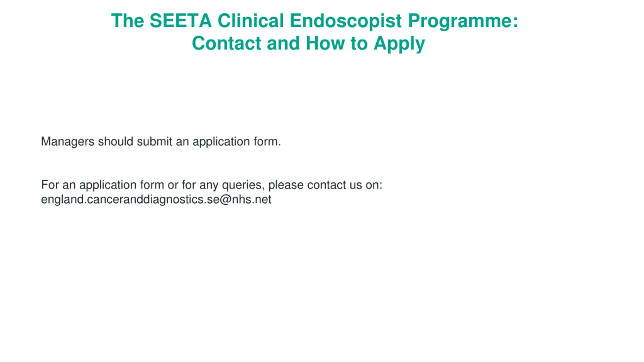Click the word Managers in the body text
Image resolution: width=644 pixels, height=362 pixels.
click(x=68, y=142)
